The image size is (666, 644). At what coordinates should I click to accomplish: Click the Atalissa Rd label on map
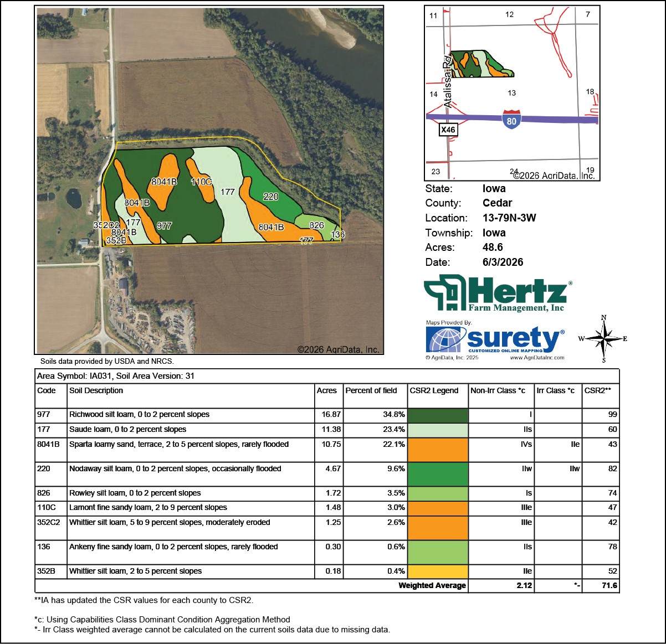[x=448, y=81]
